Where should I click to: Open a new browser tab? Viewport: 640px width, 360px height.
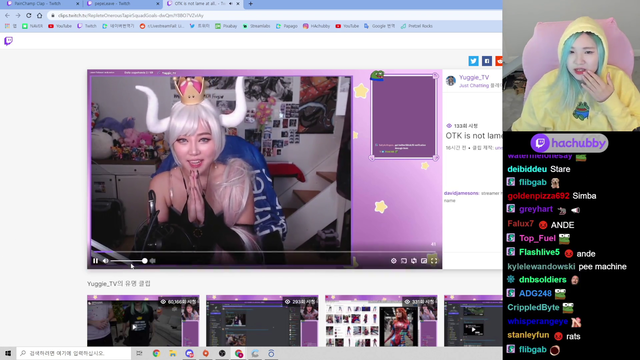pyautogui.click(x=250, y=4)
